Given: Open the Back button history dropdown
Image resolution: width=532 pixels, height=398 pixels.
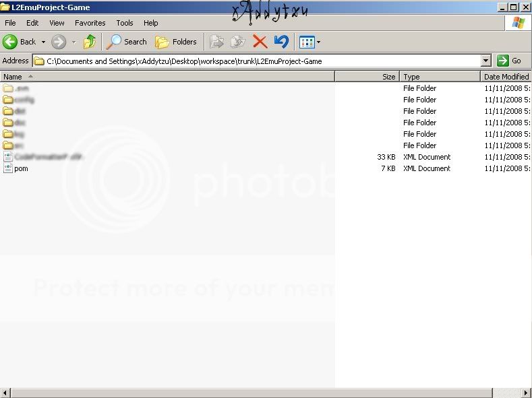Looking at the screenshot, I should [44, 42].
